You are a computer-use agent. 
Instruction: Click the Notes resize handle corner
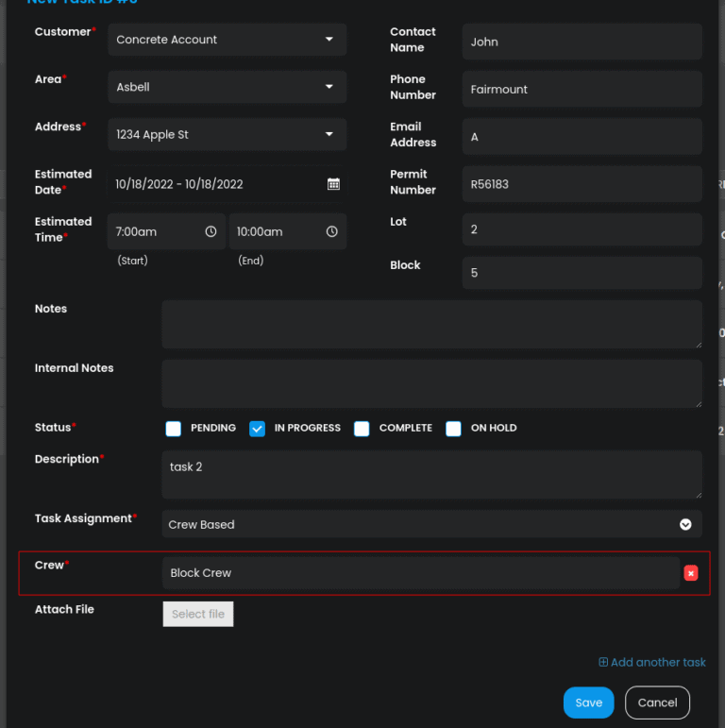point(699,345)
